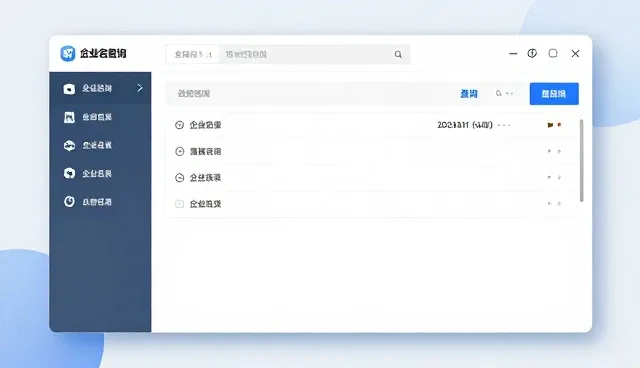The image size is (640, 368).
Task: Open the sidebar item with circular-arrows icon
Action: 100,173
